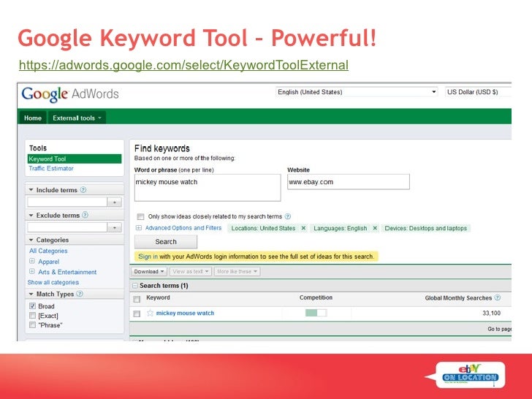Uncheck the Broad match type
Viewport: 532px width, 399px height.
coord(33,305)
